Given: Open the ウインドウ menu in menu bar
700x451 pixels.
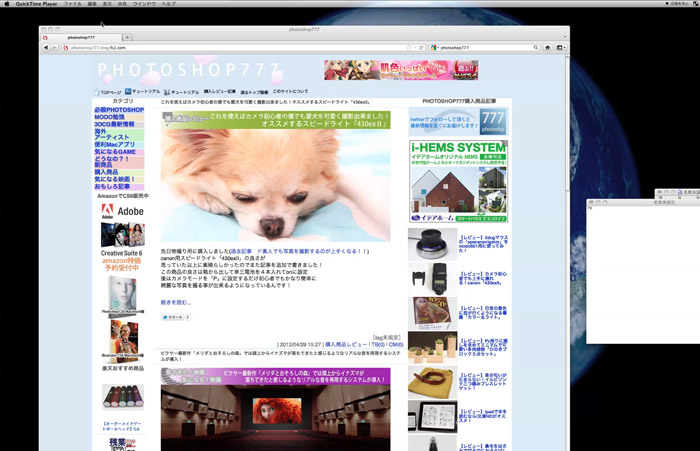Looking at the screenshot, I should click(x=144, y=4).
